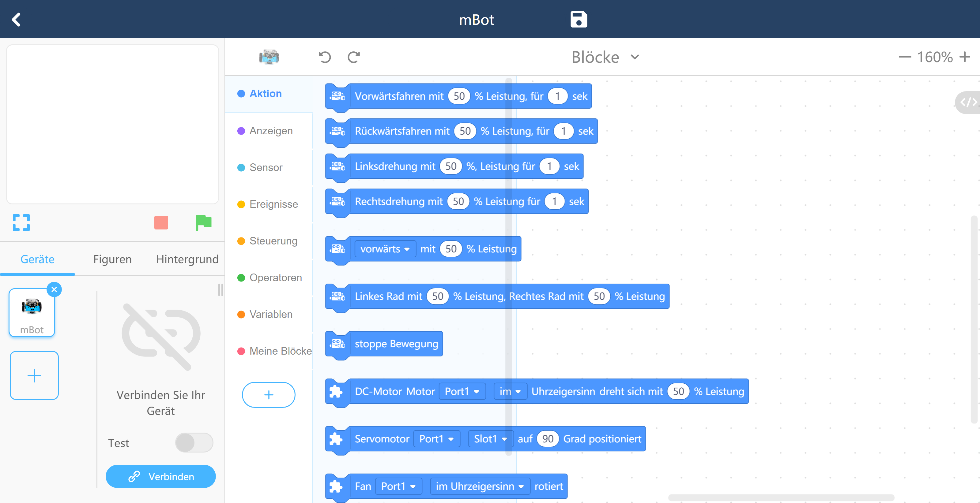Add a new device with the plus tile

point(34,375)
